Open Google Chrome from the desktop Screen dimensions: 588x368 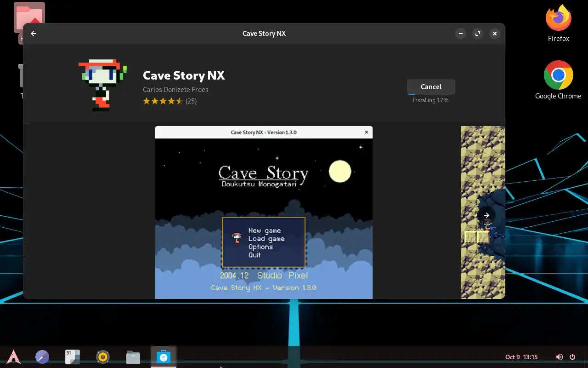558,80
